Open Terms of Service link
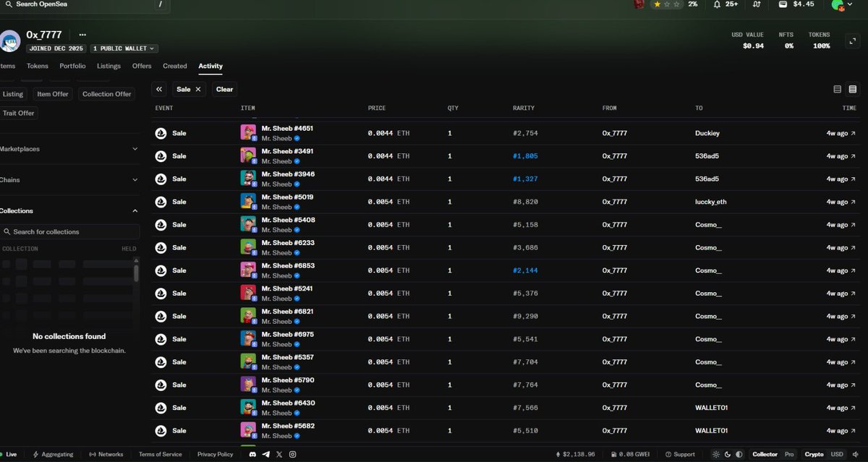Image resolution: width=868 pixels, height=462 pixels. 161,454
